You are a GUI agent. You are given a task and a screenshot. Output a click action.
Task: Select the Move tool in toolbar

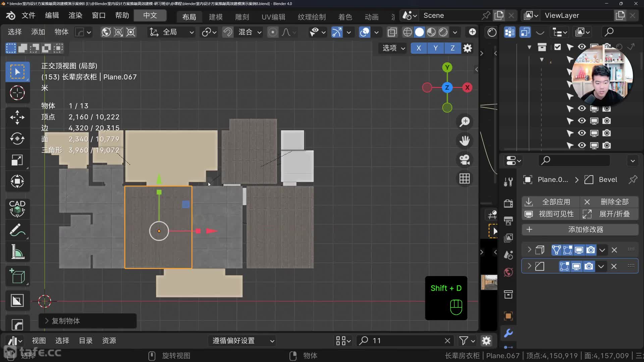(17, 117)
